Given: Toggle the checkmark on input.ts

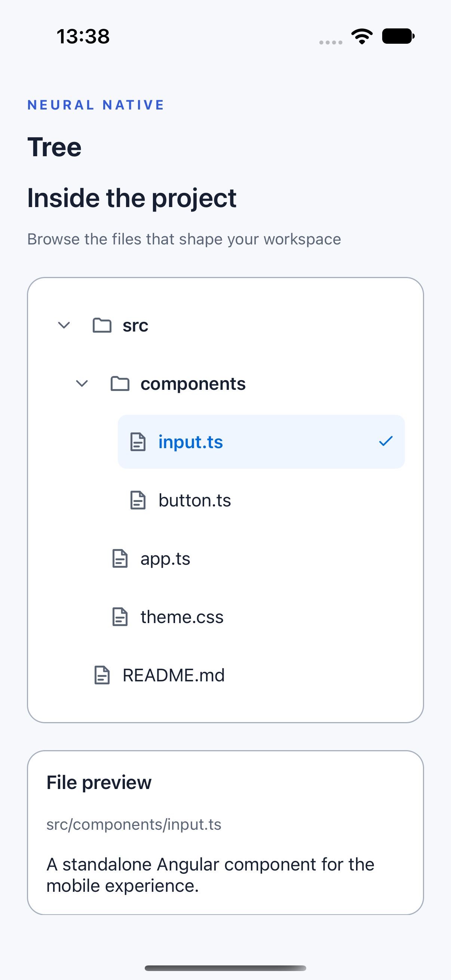Looking at the screenshot, I should click(x=386, y=441).
